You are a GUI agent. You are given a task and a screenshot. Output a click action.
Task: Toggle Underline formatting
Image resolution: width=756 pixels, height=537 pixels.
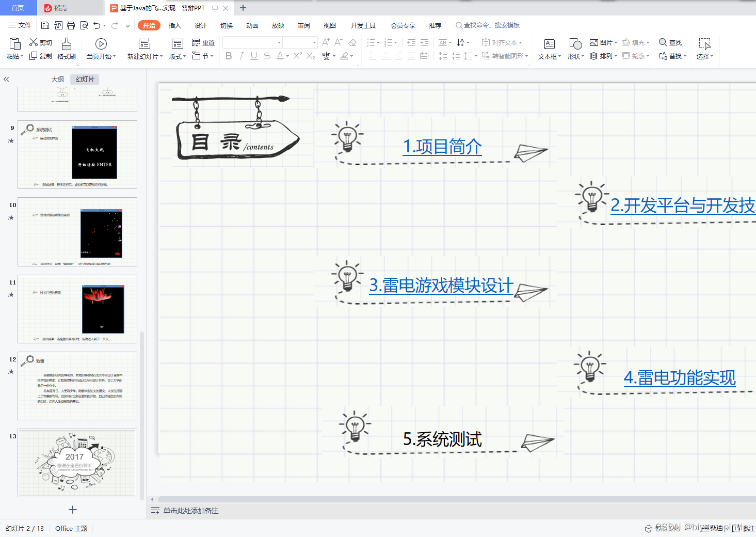254,56
